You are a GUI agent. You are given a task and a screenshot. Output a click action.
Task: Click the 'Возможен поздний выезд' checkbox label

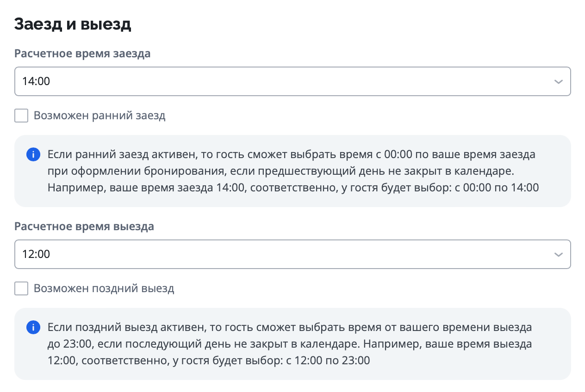[104, 289]
